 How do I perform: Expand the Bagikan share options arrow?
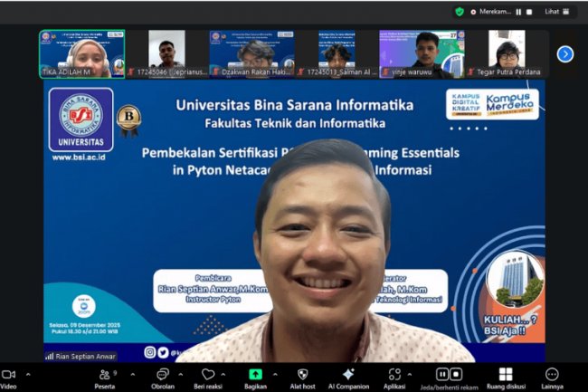click(275, 375)
